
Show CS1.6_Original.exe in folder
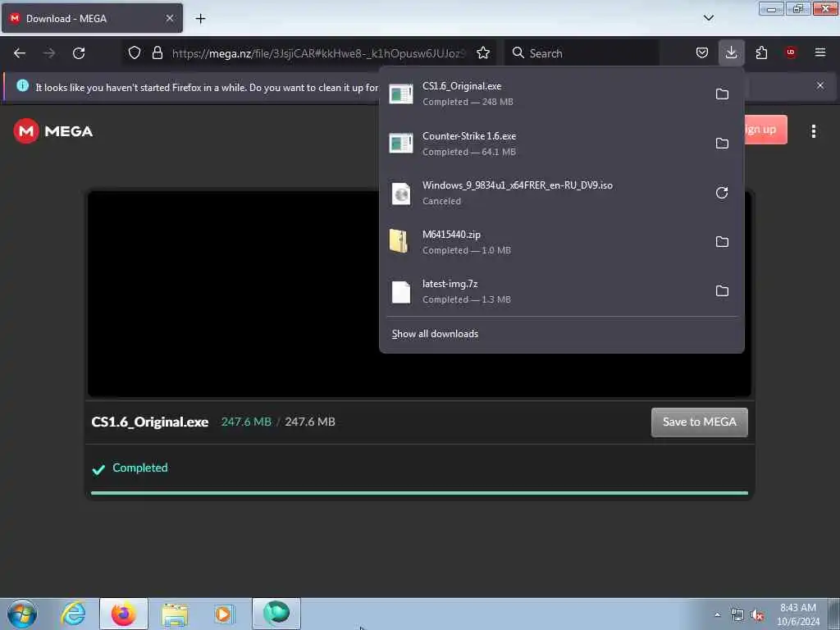(x=722, y=94)
